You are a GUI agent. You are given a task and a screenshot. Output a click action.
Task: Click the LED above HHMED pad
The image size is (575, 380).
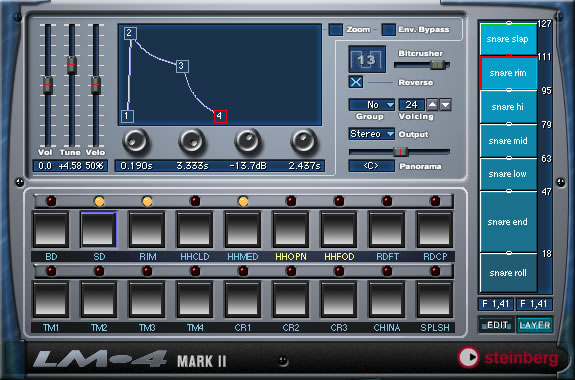coord(243,201)
